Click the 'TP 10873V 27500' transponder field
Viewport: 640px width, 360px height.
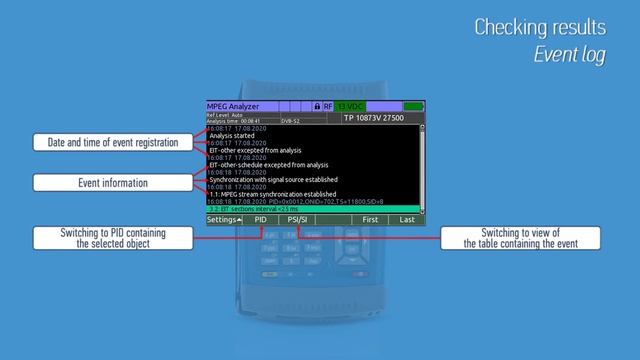click(373, 118)
